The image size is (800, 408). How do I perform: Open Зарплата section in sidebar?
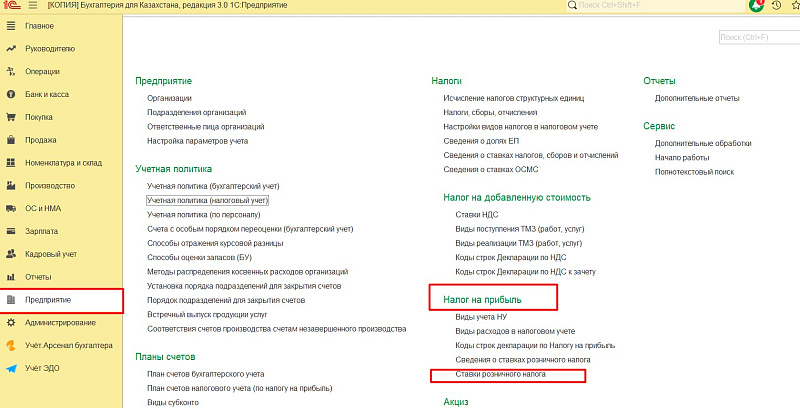(x=41, y=230)
